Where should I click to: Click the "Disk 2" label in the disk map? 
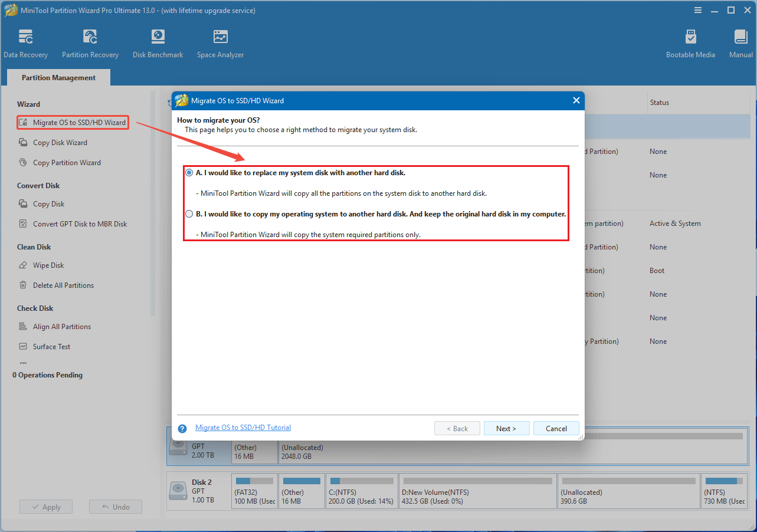click(x=202, y=482)
